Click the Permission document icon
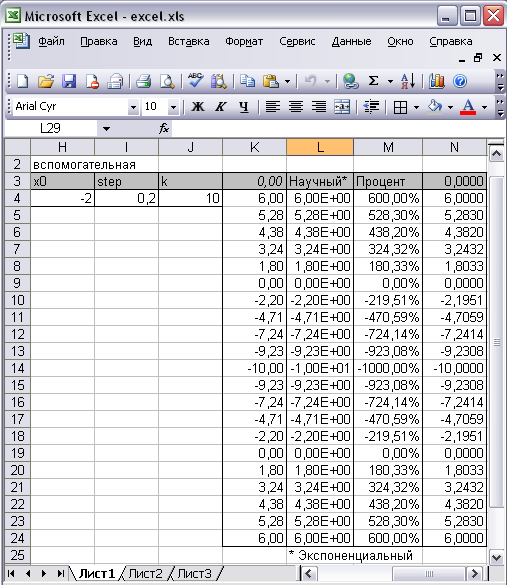The image size is (507, 585). [x=92, y=81]
